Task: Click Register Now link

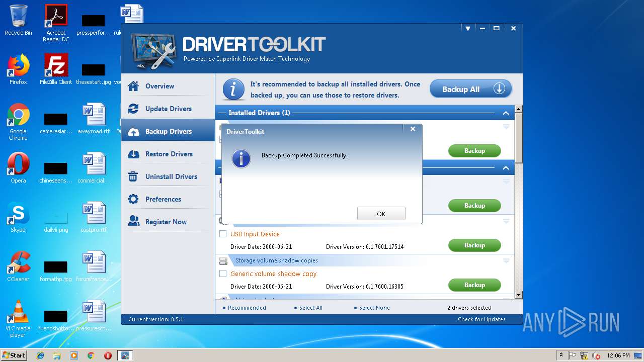Action: pos(166,222)
